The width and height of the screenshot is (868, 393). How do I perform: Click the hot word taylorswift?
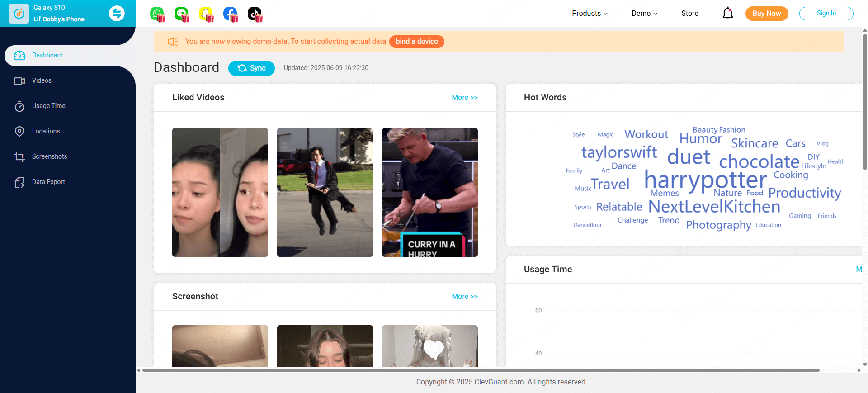[x=619, y=153]
